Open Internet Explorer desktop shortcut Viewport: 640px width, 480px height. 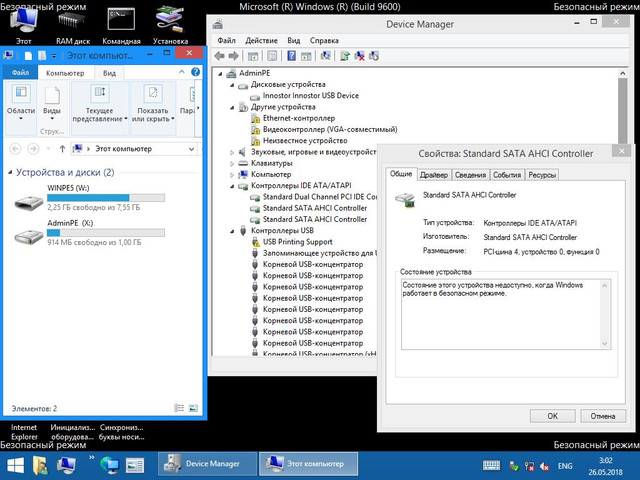click(x=24, y=432)
